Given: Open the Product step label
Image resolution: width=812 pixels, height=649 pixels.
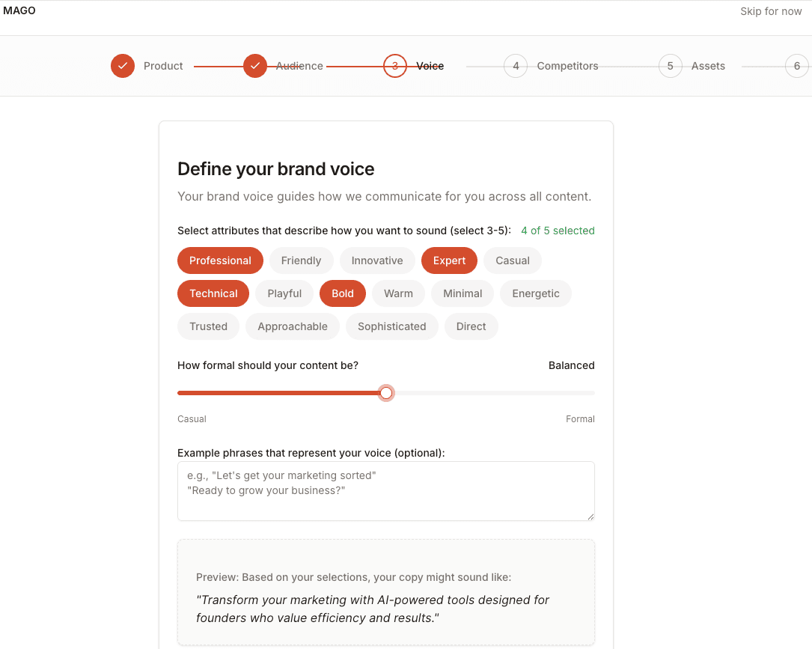Looking at the screenshot, I should pyautogui.click(x=163, y=66).
